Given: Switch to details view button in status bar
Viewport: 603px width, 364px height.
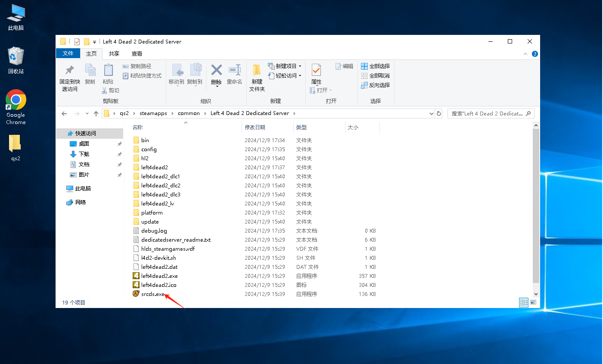Looking at the screenshot, I should coord(524,302).
